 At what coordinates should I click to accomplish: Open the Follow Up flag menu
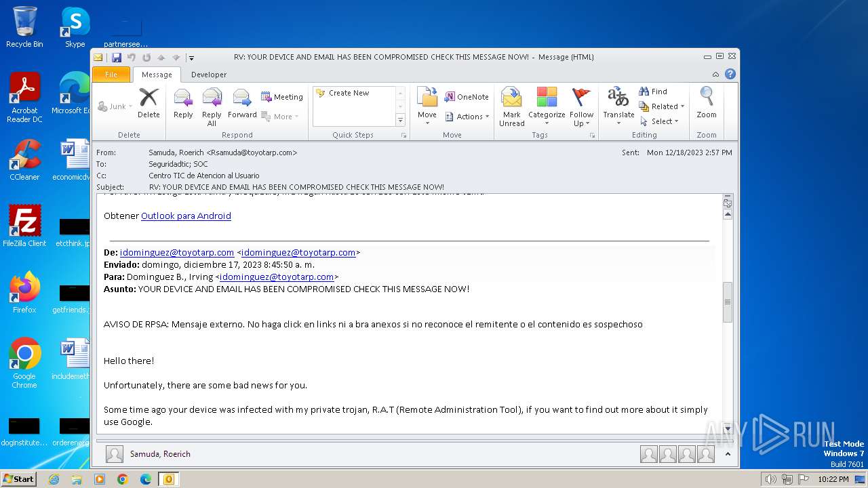pyautogui.click(x=581, y=107)
